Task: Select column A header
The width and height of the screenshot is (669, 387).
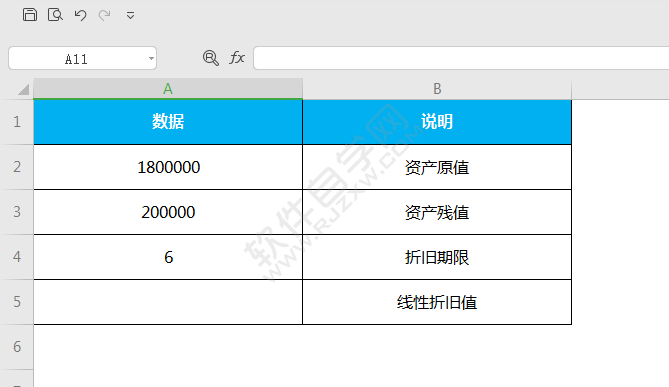Action: [x=168, y=89]
